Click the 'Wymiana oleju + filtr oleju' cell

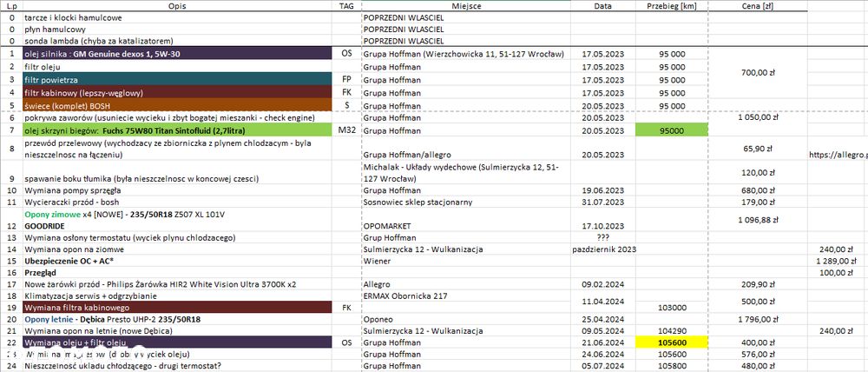coord(177,342)
